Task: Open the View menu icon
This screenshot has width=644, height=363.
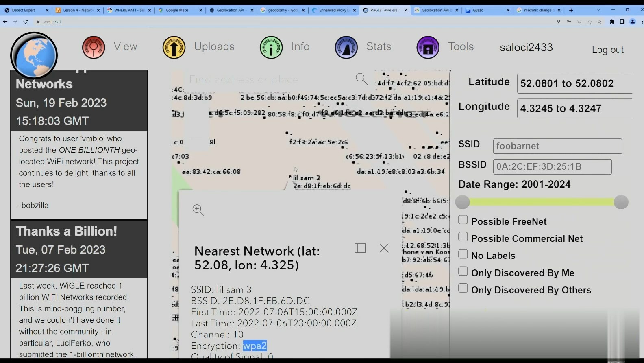Action: [x=94, y=47]
